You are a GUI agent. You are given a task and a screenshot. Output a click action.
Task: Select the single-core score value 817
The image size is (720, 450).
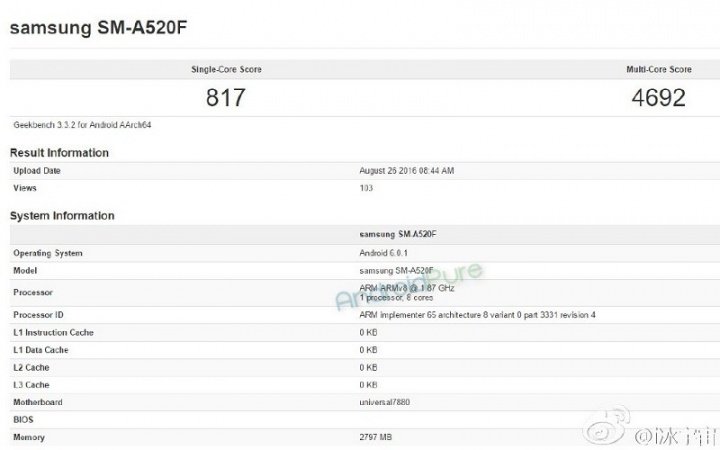[226, 99]
